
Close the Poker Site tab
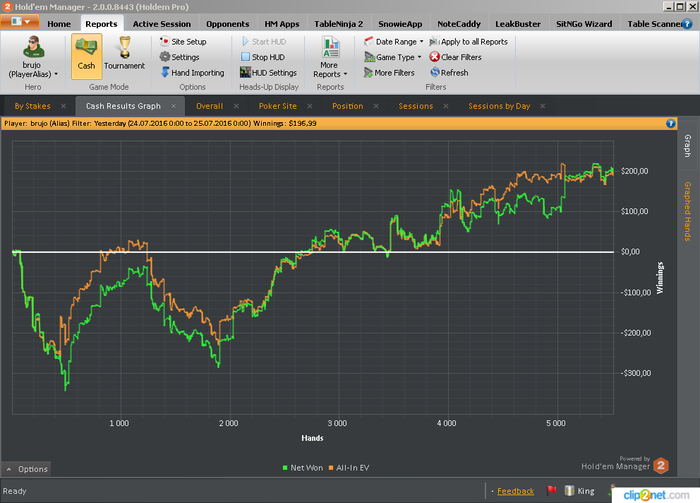(x=310, y=106)
